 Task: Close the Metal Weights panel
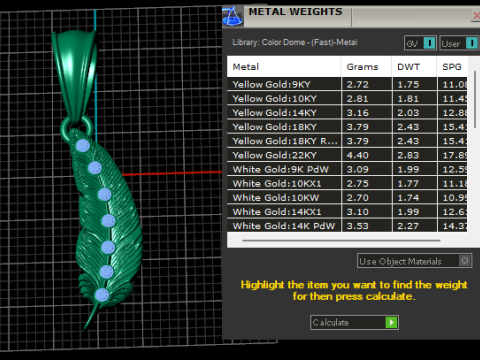click(x=476, y=15)
